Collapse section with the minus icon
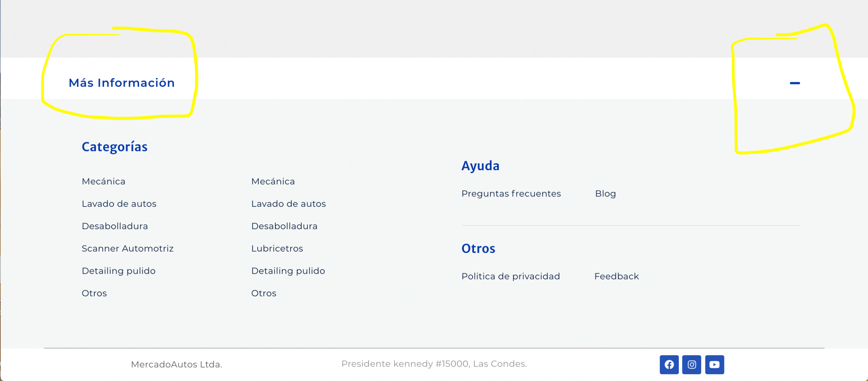Viewport: 868px width, 381px height. (795, 83)
